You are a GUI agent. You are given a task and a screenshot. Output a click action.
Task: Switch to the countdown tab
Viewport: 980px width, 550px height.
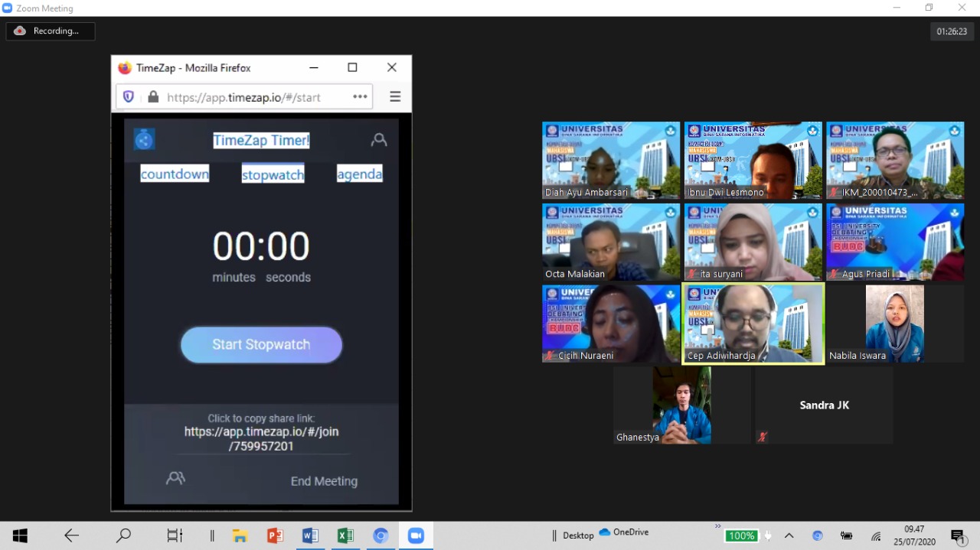coord(175,174)
